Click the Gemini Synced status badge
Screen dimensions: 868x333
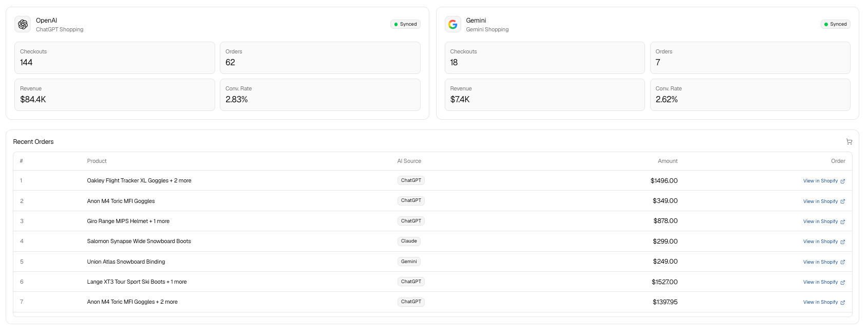tap(835, 24)
